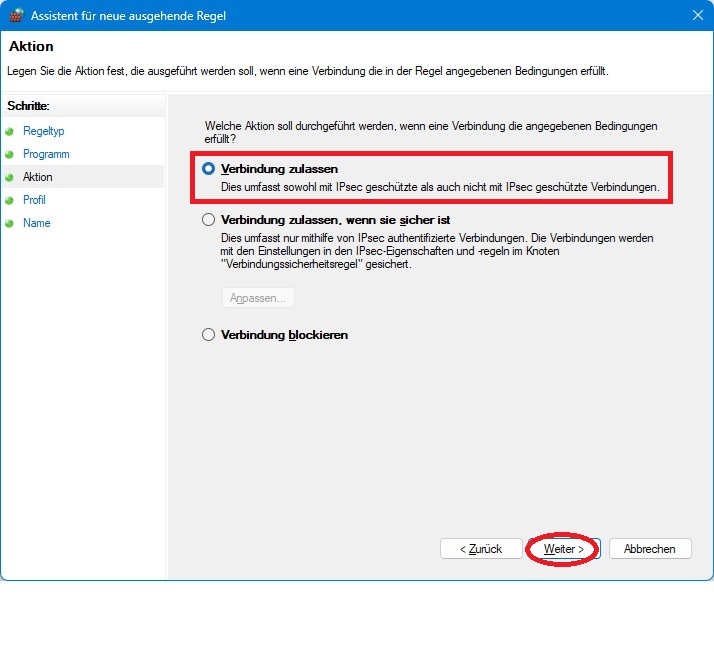714x655 pixels.
Task: Select the 'Aktion' step in sidebar
Action: pyautogui.click(x=38, y=177)
